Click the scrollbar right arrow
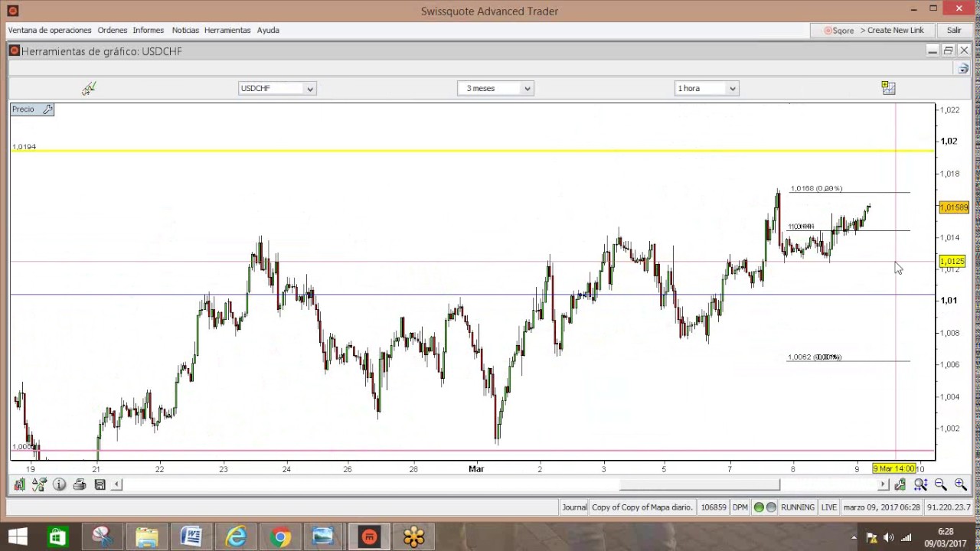The image size is (980, 551). (x=883, y=484)
